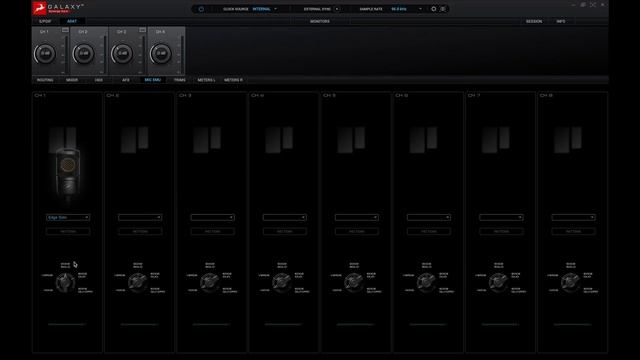Click the polar pattern knob in CH 3 strip
The width and height of the screenshot is (640, 360).
(x=210, y=282)
